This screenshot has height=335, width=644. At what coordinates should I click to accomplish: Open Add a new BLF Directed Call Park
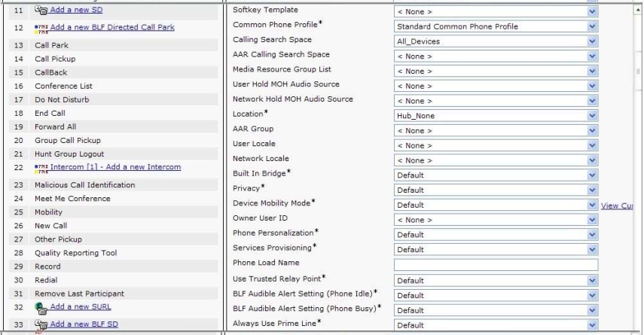click(112, 27)
